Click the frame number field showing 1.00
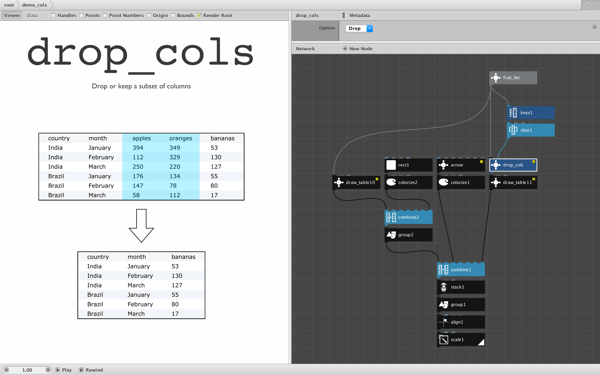Viewport: 600px width, 375px height. click(27, 370)
